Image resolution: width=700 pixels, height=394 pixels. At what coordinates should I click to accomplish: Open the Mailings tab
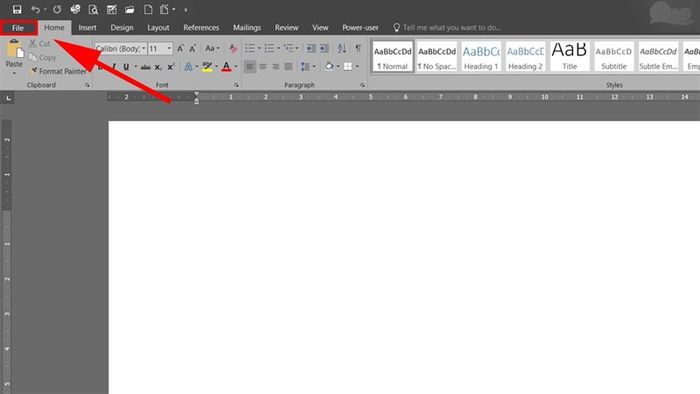coord(247,28)
